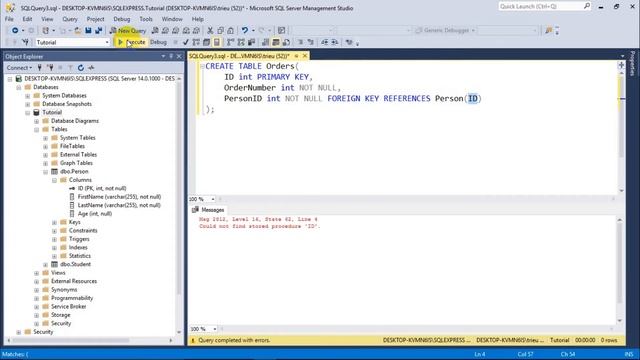The image size is (640, 360).
Task: Click the Parse query checkmark icon
Action: (186, 42)
